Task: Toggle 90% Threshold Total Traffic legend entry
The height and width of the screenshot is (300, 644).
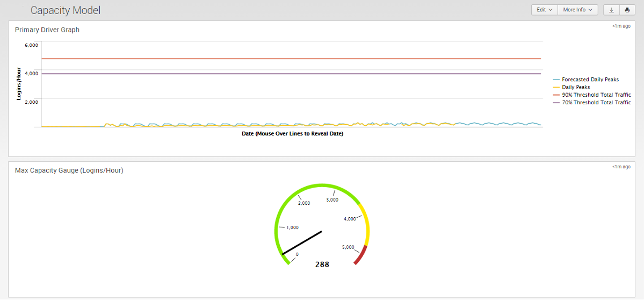Action: point(596,95)
